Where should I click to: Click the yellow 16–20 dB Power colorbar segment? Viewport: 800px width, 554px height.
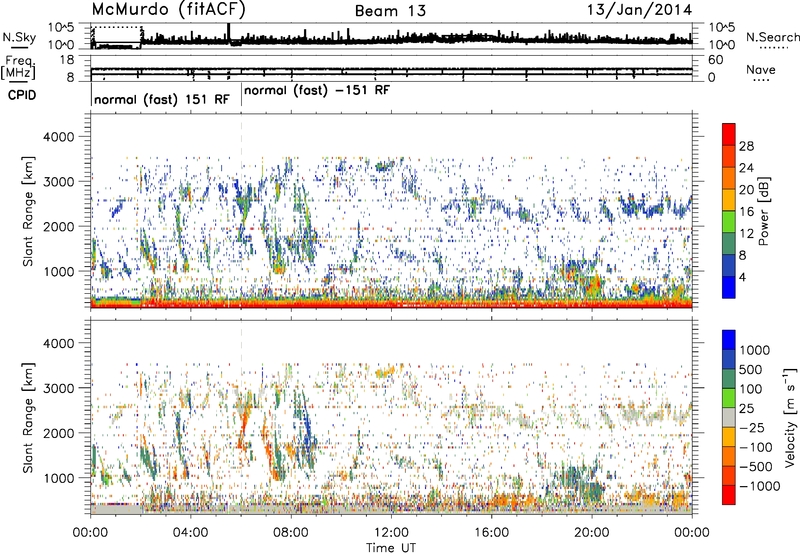point(729,199)
